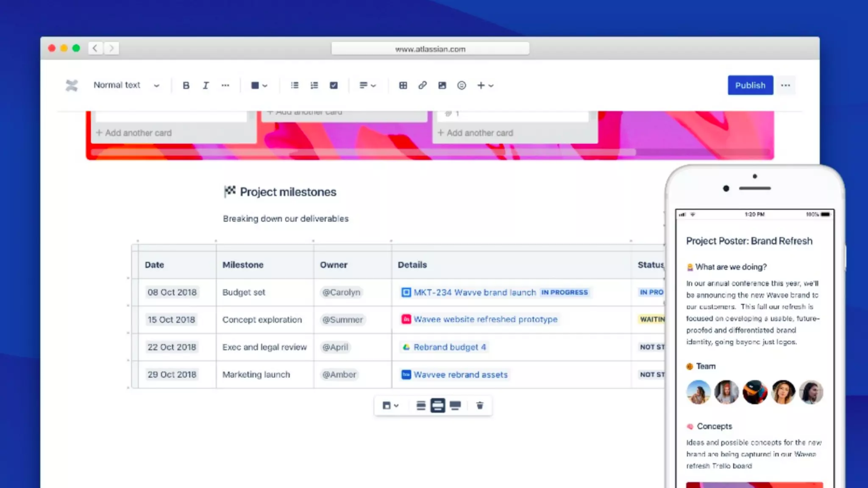
Task: Insert a link
Action: (x=423, y=86)
